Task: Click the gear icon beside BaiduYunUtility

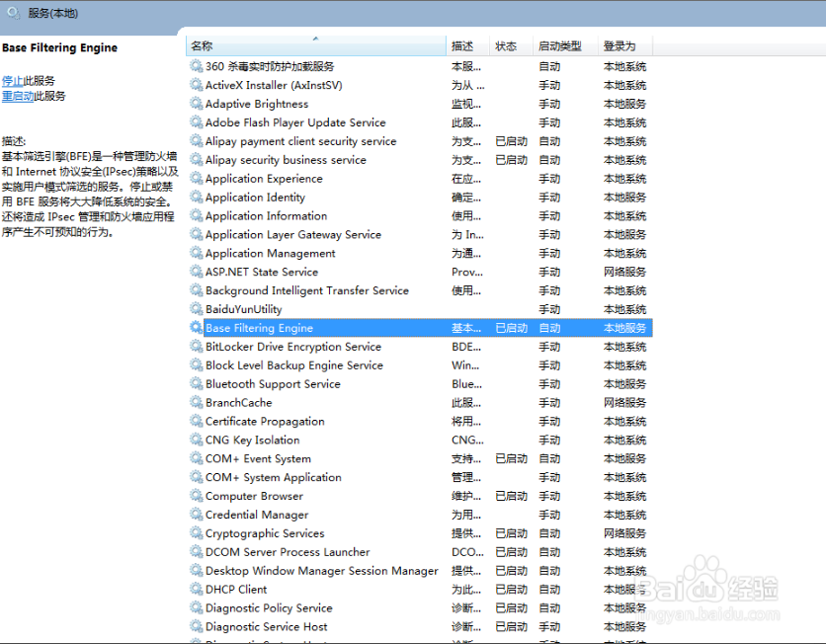Action: [195, 308]
